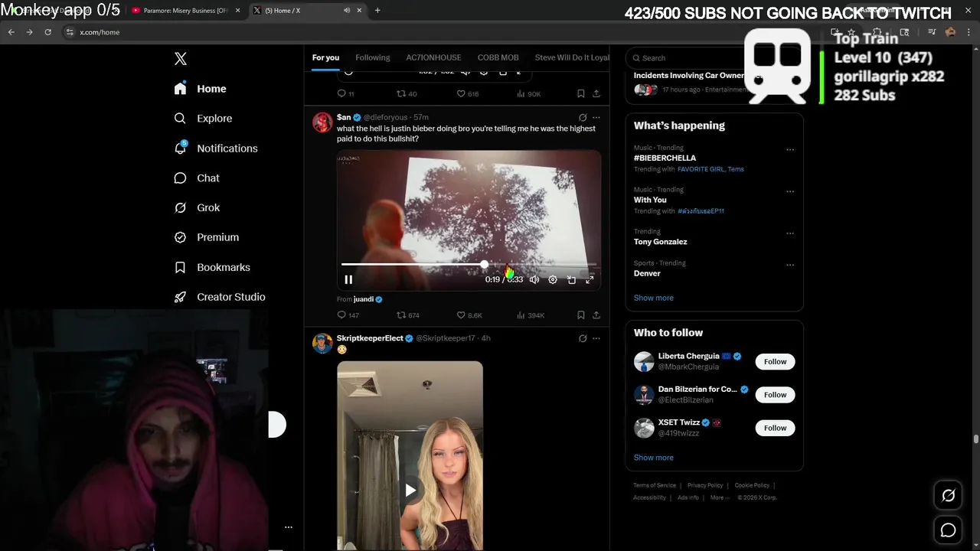This screenshot has width=980, height=551.
Task: Open more options for Denver trend
Action: pyautogui.click(x=790, y=265)
